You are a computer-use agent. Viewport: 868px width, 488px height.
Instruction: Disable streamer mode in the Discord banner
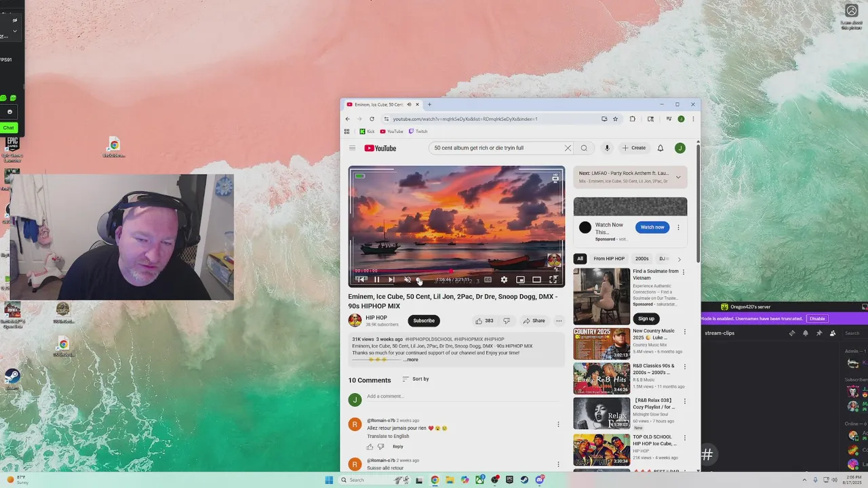tap(817, 319)
